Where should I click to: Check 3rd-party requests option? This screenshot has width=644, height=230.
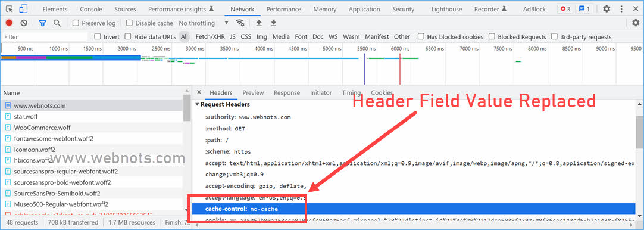point(555,36)
